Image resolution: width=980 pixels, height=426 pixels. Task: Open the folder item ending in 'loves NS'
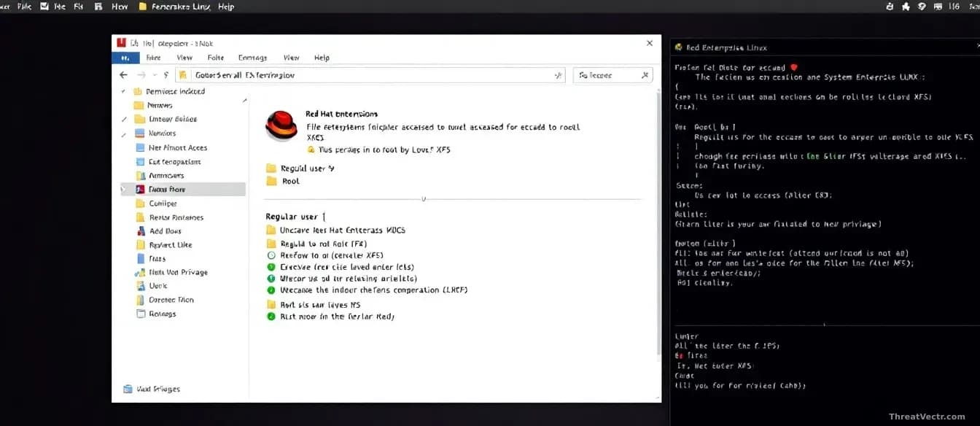click(314, 305)
